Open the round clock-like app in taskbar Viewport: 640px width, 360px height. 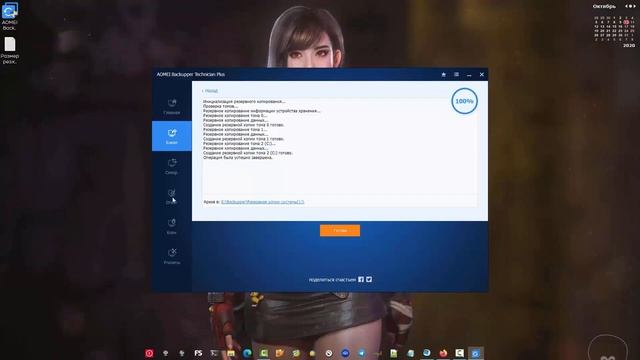(x=329, y=353)
